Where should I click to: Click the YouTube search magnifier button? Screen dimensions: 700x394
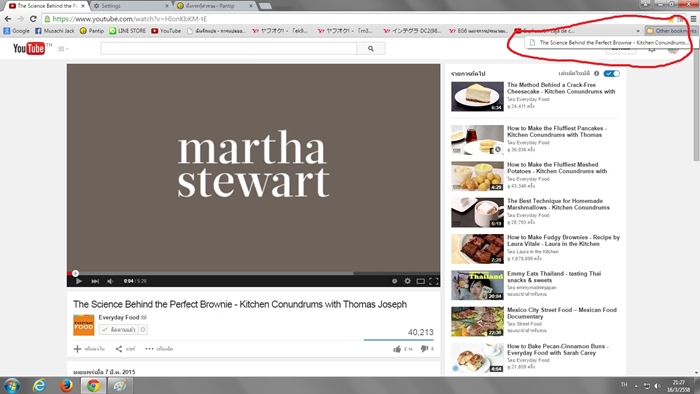371,49
